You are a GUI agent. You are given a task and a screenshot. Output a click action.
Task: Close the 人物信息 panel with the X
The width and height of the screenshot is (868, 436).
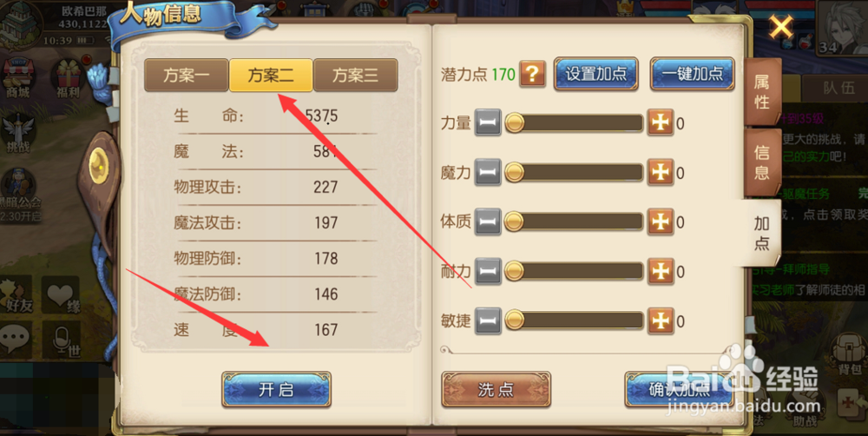(x=781, y=27)
